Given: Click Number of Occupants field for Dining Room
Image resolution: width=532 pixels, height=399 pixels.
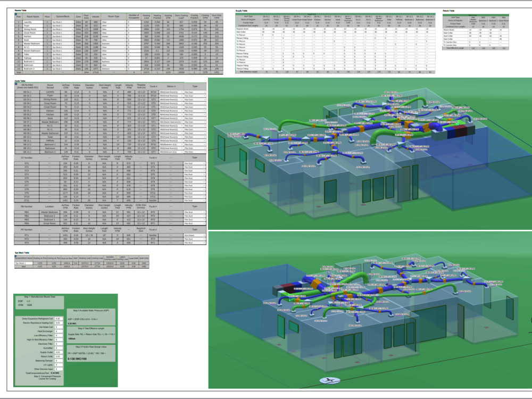Looking at the screenshot, I should 134,29.
